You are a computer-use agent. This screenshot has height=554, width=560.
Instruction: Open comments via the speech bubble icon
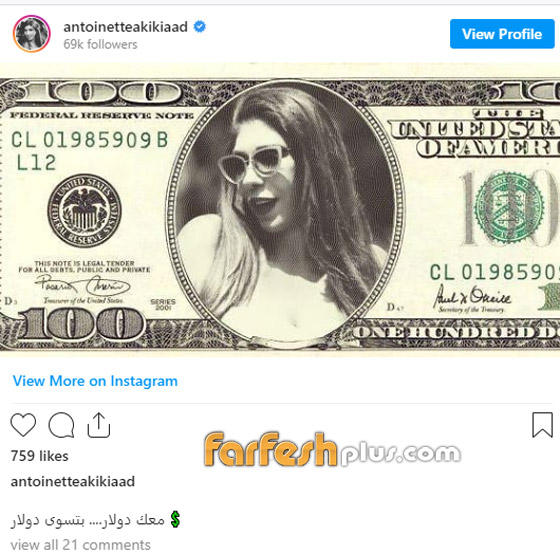click(x=61, y=425)
